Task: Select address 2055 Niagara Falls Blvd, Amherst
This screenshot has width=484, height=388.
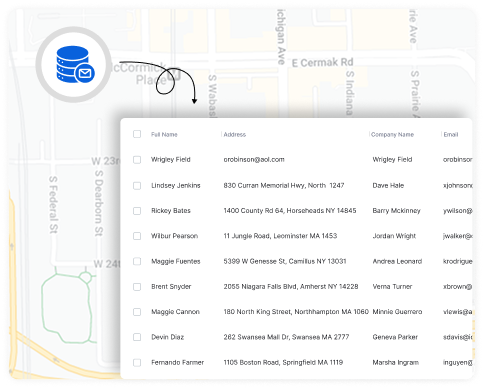Action: (x=291, y=287)
